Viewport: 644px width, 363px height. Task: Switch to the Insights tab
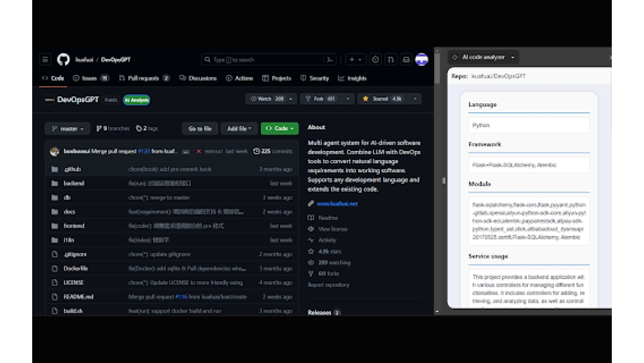[x=352, y=78]
